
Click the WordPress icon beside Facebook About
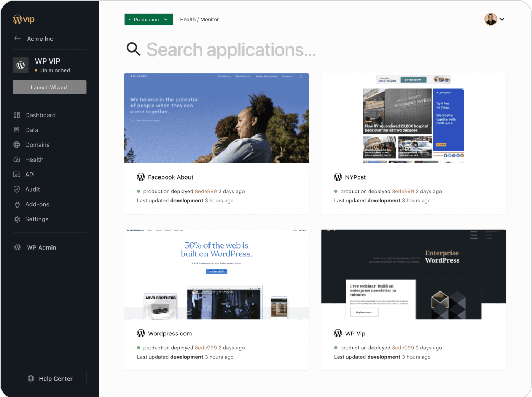tap(141, 177)
